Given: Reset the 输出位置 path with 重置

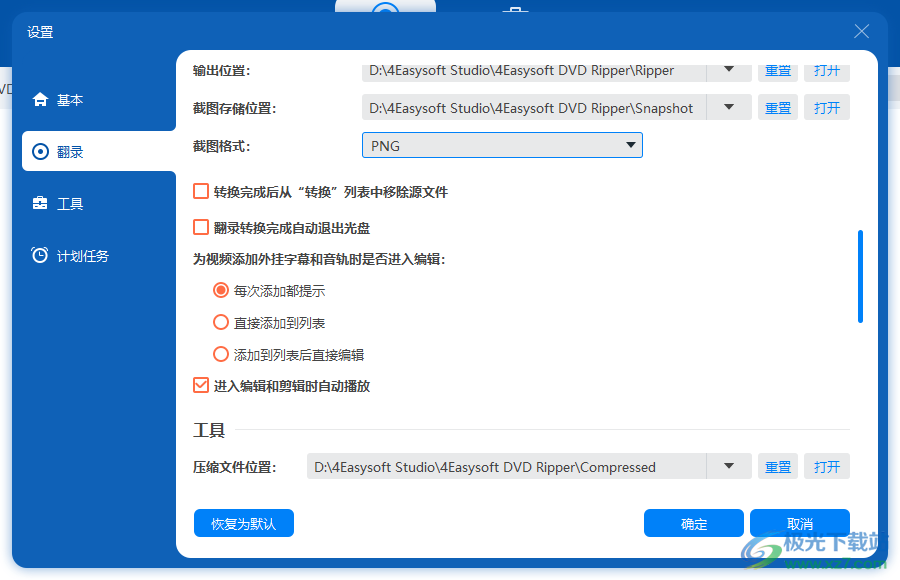Looking at the screenshot, I should coord(778,71).
